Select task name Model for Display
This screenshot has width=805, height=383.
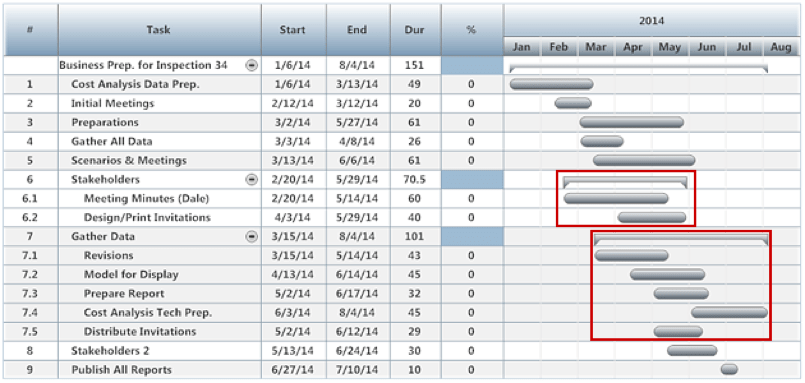coord(131,274)
